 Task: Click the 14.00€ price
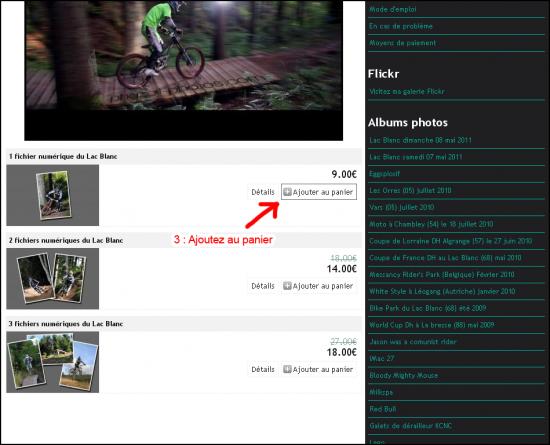pyautogui.click(x=342, y=269)
